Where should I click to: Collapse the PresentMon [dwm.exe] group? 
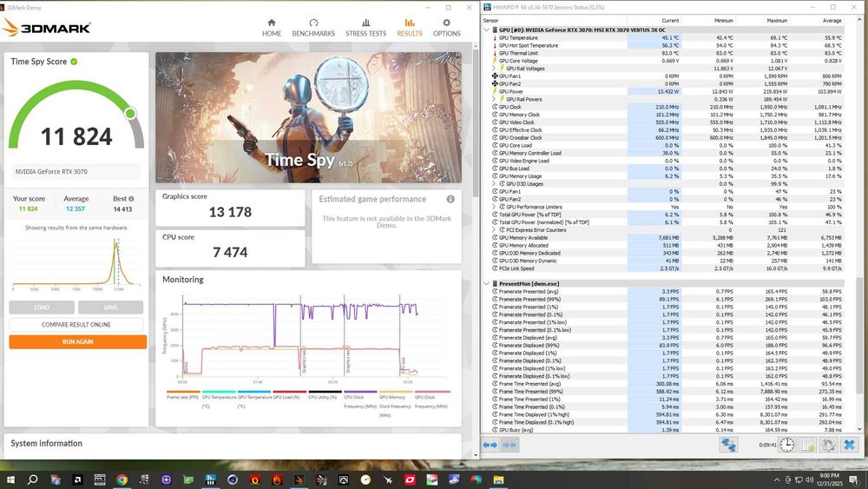click(487, 283)
